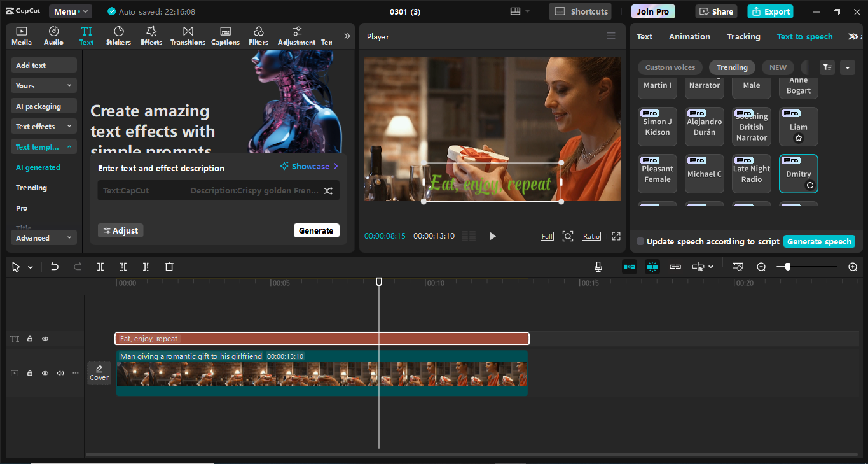
Task: Open the Menu dropdown
Action: (x=70, y=11)
